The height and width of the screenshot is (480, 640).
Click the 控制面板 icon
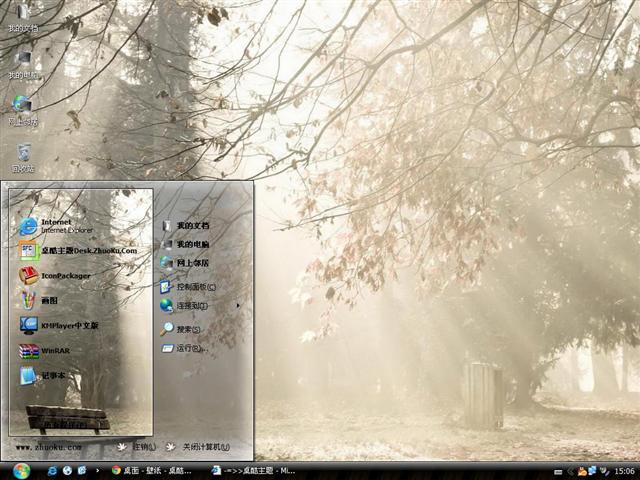pyautogui.click(x=166, y=287)
